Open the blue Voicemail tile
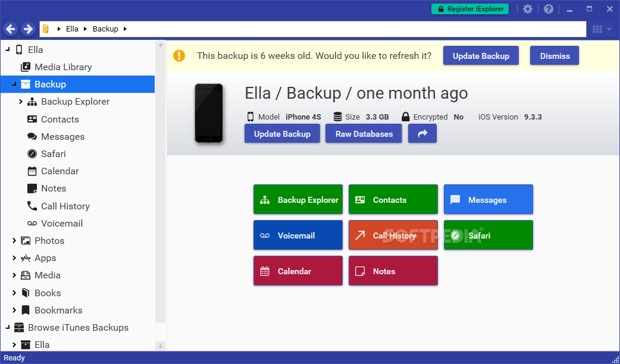 [x=298, y=235]
